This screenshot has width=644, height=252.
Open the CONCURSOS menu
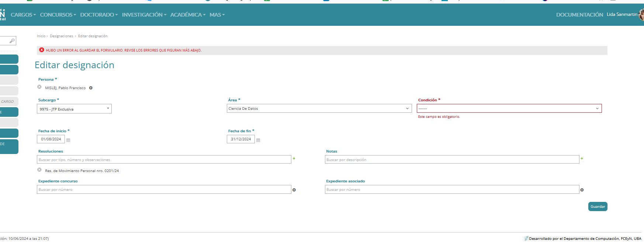[58, 15]
